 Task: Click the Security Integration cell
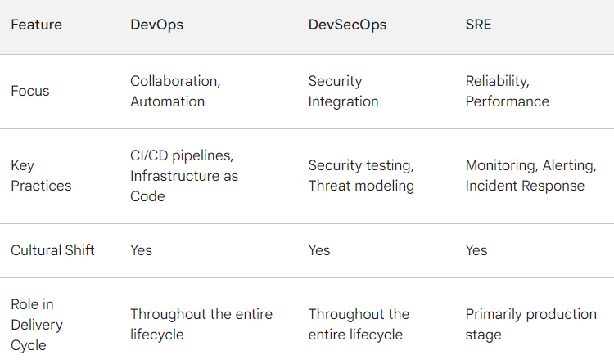tap(343, 91)
